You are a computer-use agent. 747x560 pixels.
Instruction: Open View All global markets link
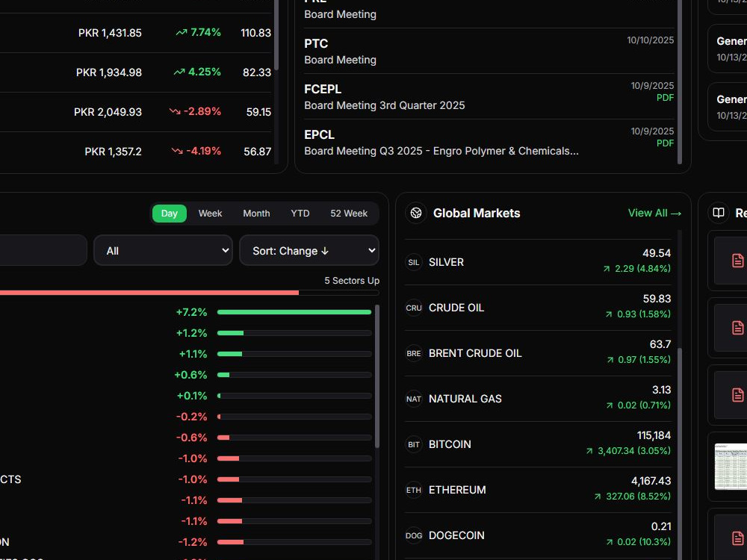654,213
